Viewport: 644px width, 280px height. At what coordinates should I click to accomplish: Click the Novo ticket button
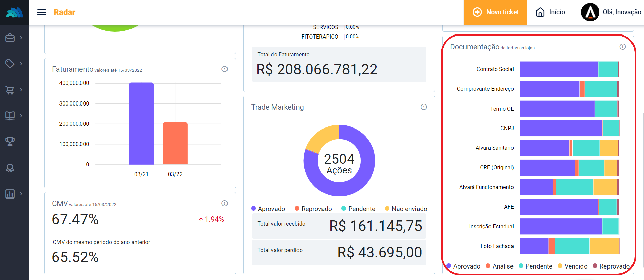coord(495,12)
